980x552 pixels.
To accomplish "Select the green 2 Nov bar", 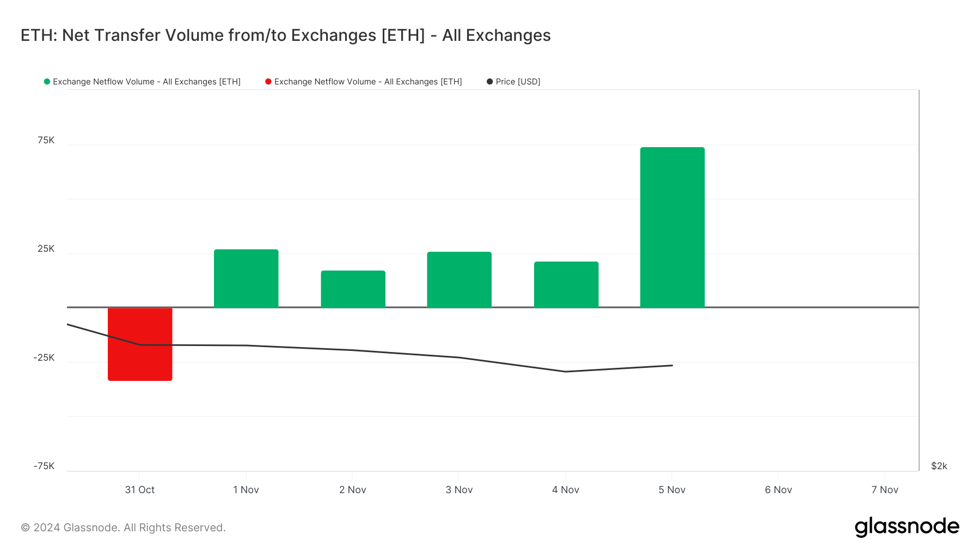I will tap(353, 289).
